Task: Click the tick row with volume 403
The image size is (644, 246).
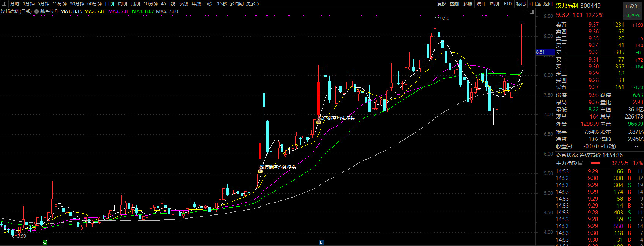Action: 600,213
